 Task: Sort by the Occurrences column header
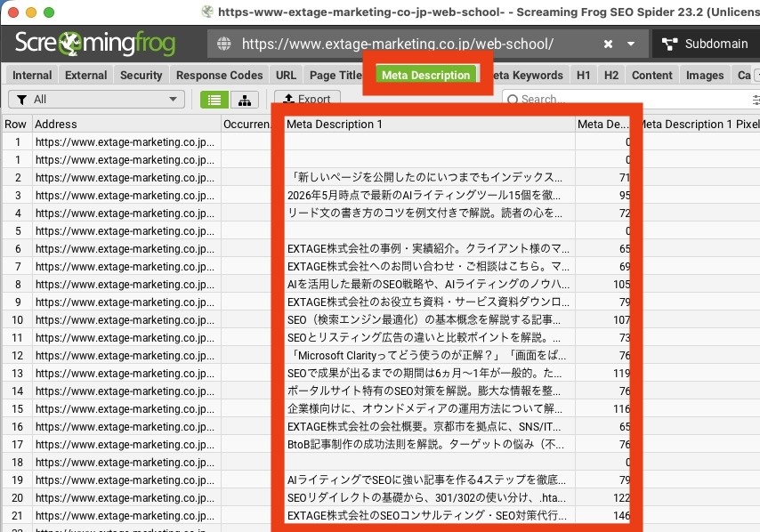point(247,124)
